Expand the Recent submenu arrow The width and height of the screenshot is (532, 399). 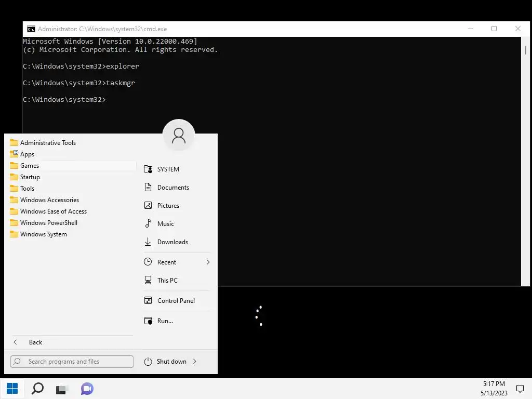pos(208,262)
